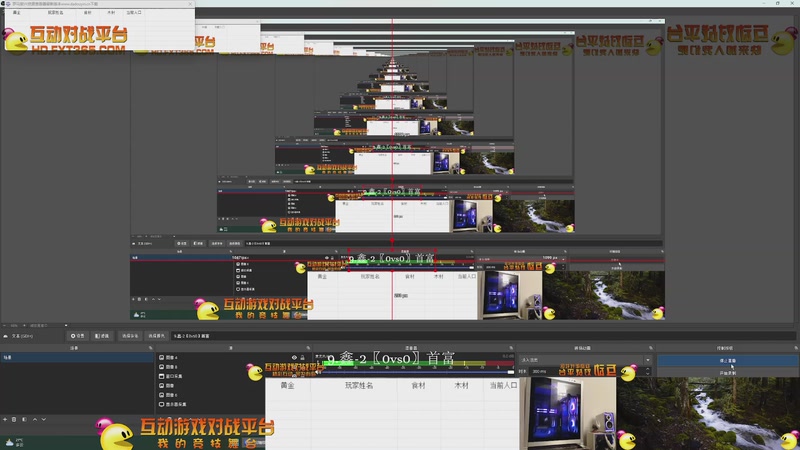Click 木材 column header in top overlay
This screenshot has width=800, height=450.
[111, 12]
